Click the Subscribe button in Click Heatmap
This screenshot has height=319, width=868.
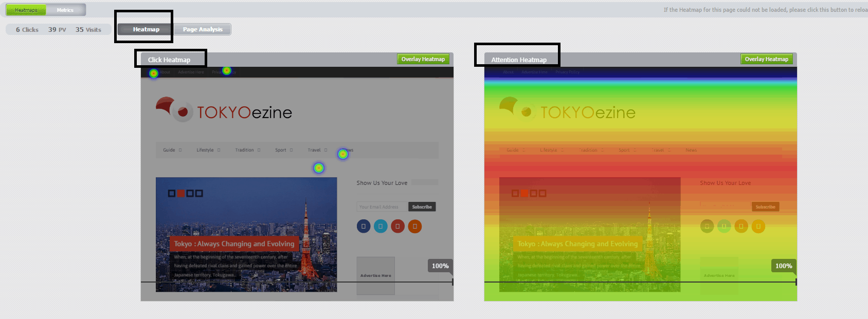click(422, 207)
